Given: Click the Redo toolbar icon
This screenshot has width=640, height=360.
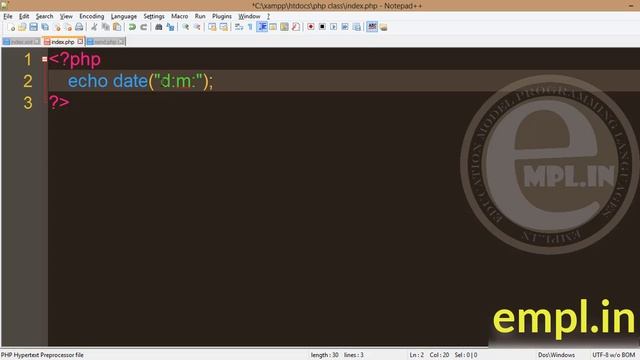Looking at the screenshot, I should (143, 27).
